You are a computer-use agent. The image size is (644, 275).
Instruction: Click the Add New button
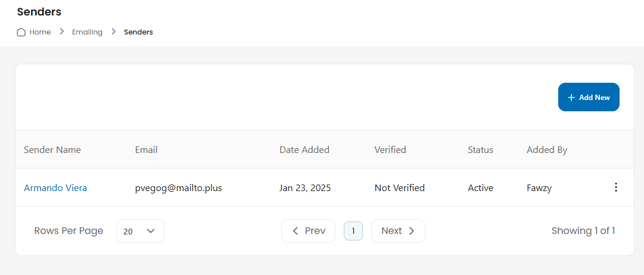[589, 97]
